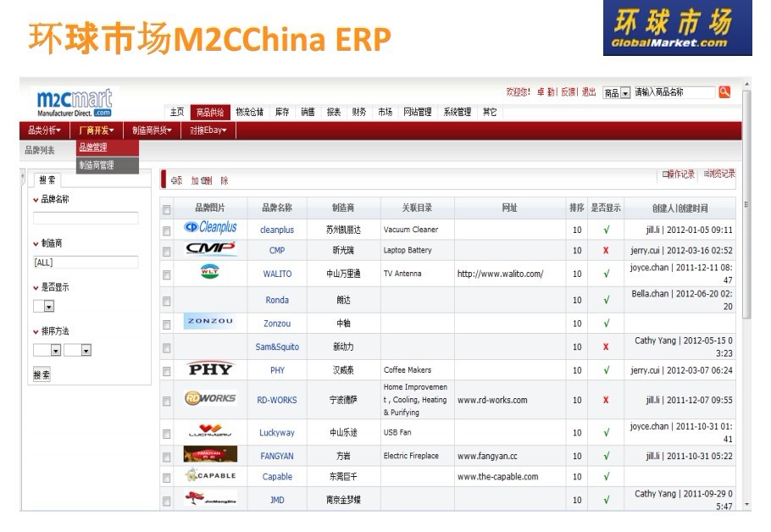Click the 反馈 link

point(568,92)
